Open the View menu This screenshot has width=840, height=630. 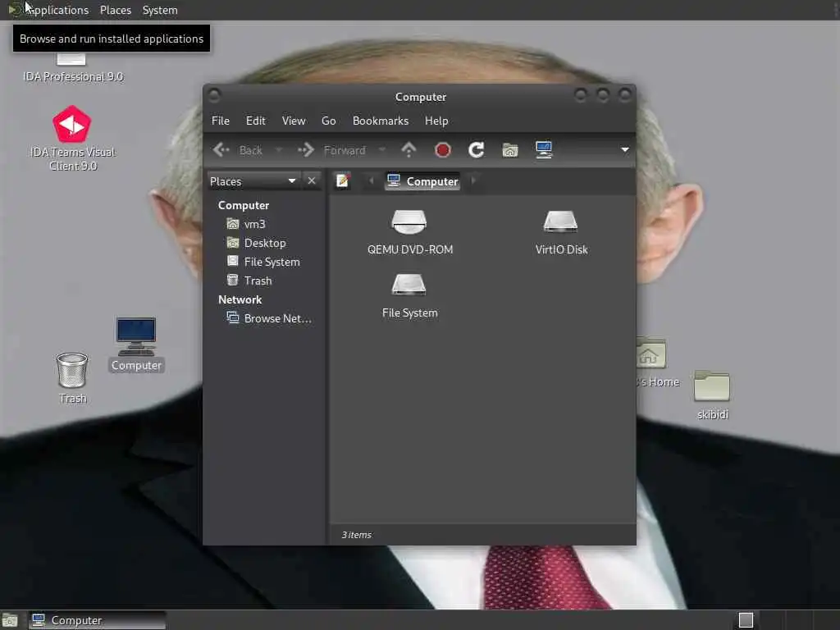294,121
